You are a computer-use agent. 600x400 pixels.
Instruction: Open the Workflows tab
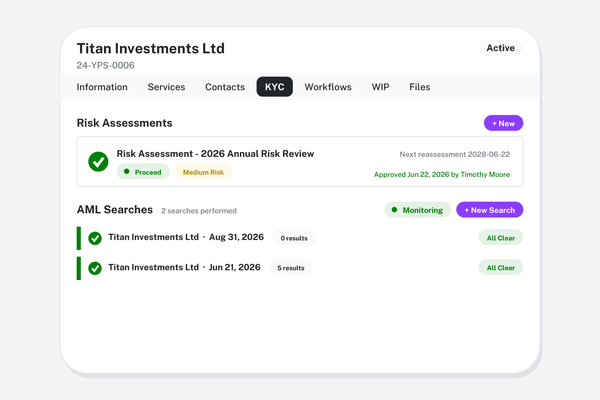pos(328,87)
